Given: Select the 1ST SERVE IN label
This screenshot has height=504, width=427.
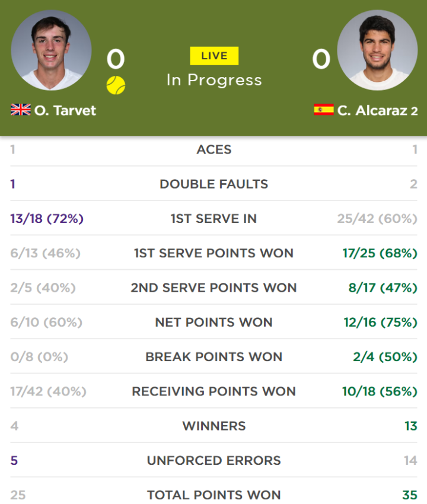Looking at the screenshot, I should pyautogui.click(x=214, y=219).
